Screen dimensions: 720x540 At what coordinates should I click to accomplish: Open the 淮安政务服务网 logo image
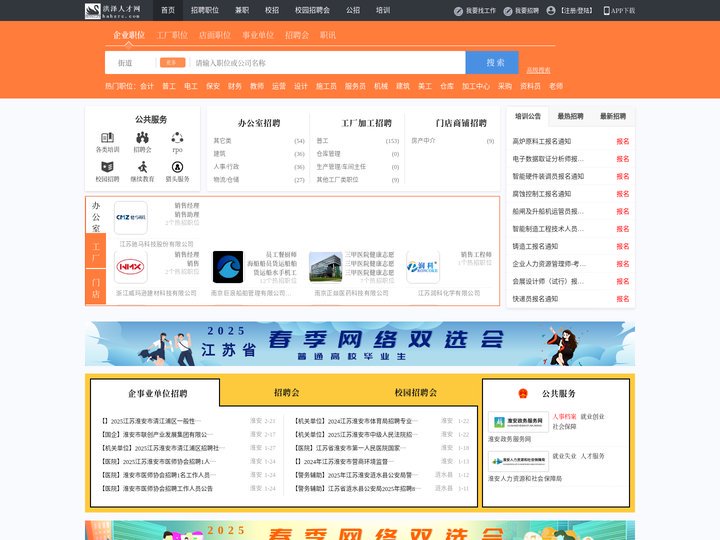518,422
